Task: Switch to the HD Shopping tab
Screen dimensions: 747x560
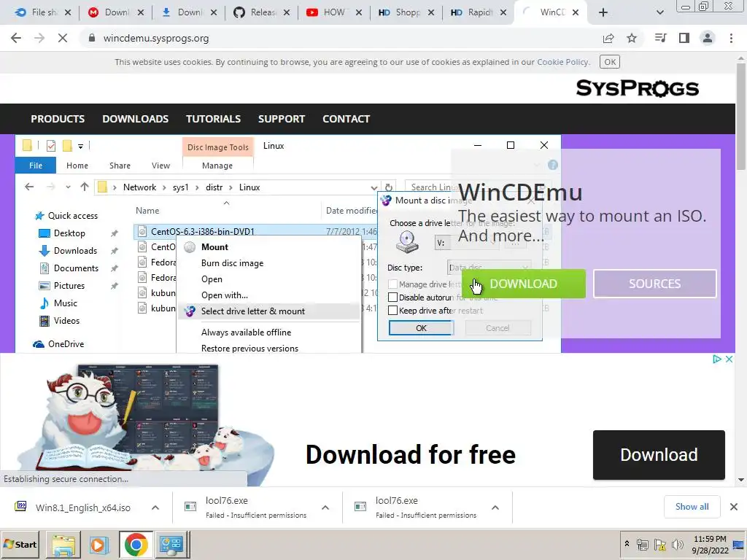Action: (400, 12)
